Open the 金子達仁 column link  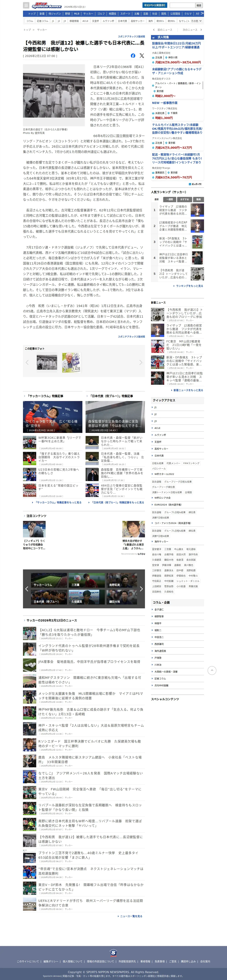click(177, 609)
